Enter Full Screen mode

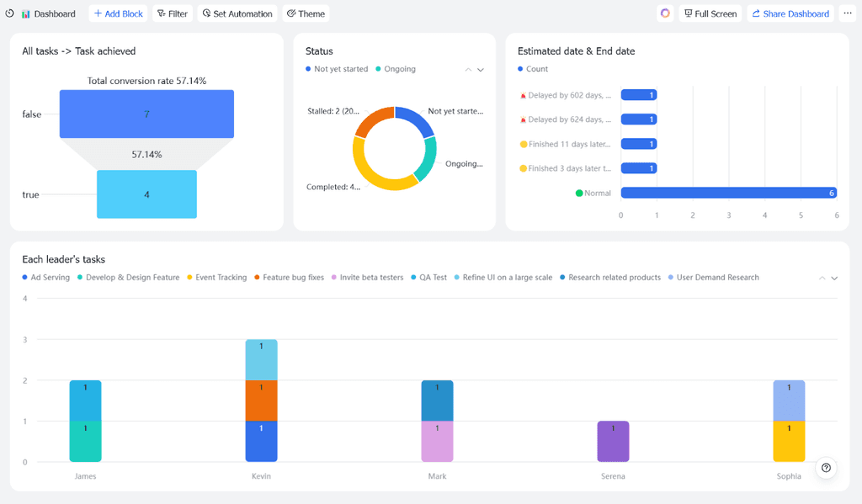[710, 13]
